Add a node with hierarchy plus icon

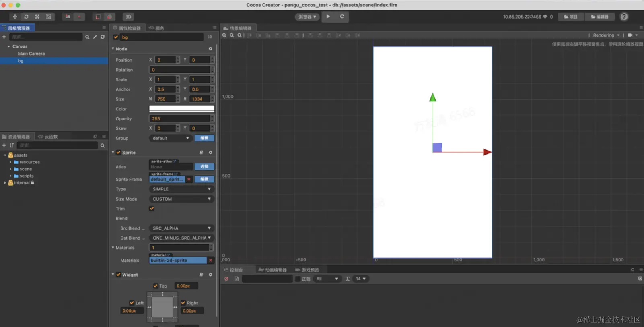coord(4,37)
